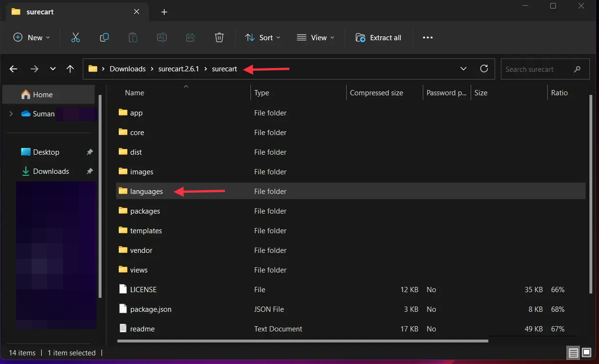Viewport: 599px width, 364px height.
Task: Open the Sort dropdown menu
Action: coord(262,37)
